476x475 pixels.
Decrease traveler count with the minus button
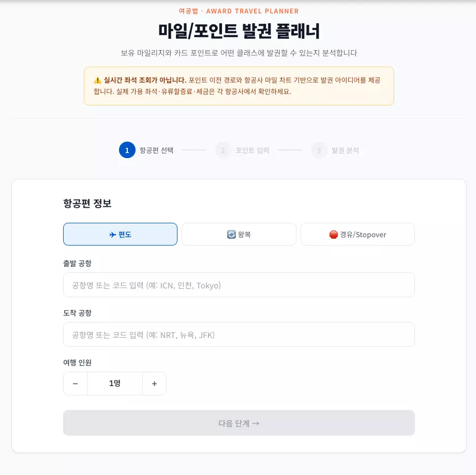coord(76,384)
